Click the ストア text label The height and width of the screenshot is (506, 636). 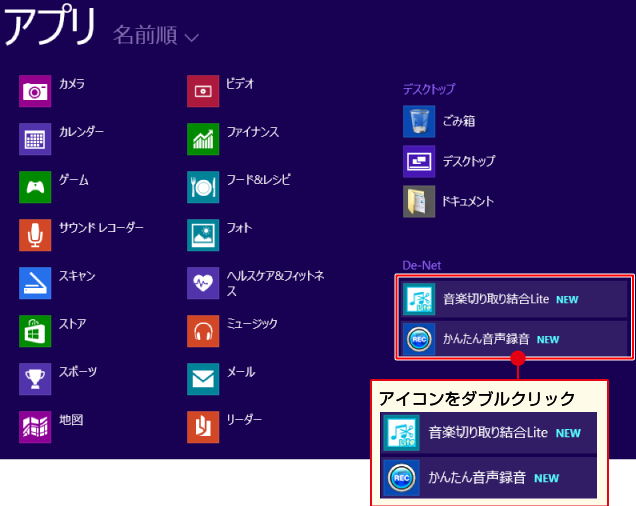click(x=73, y=324)
